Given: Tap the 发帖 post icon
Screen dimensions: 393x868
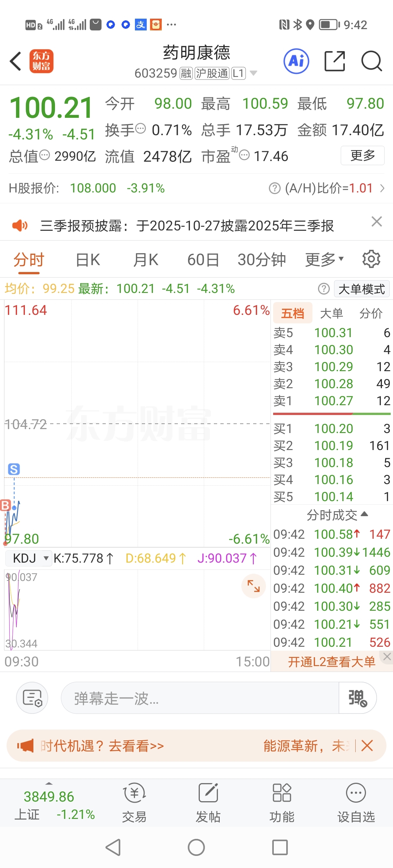Looking at the screenshot, I should coord(208,802).
